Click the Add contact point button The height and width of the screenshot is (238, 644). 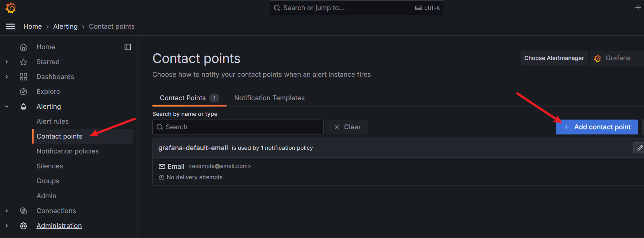pyautogui.click(x=597, y=127)
